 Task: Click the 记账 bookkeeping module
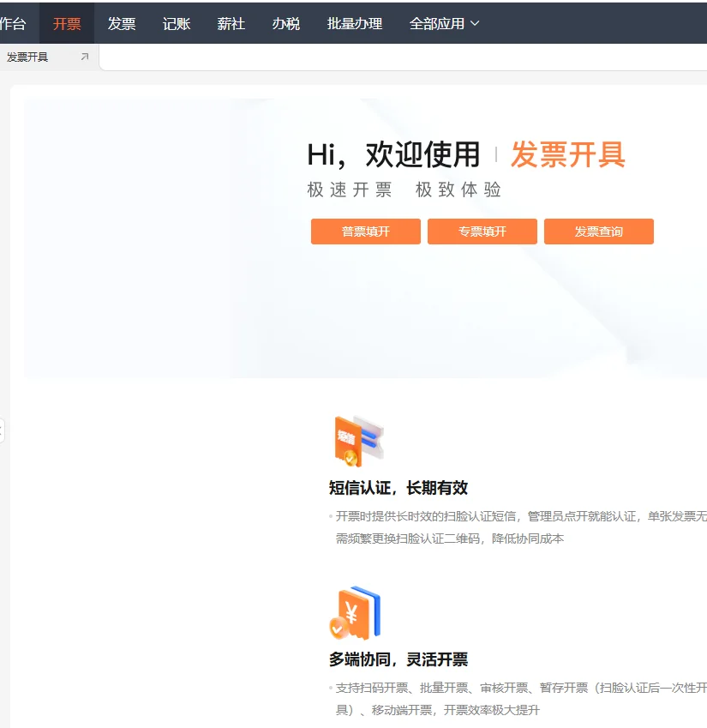tap(176, 24)
